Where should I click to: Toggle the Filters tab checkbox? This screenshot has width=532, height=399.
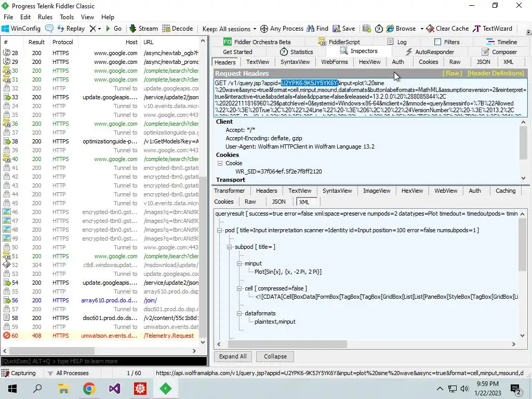click(437, 42)
